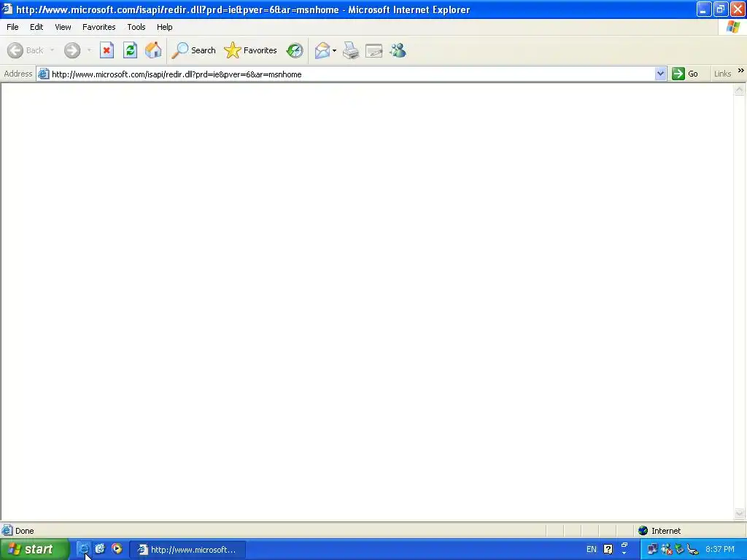The height and width of the screenshot is (560, 747).
Task: Click the scrollbar down arrow
Action: [x=740, y=513]
